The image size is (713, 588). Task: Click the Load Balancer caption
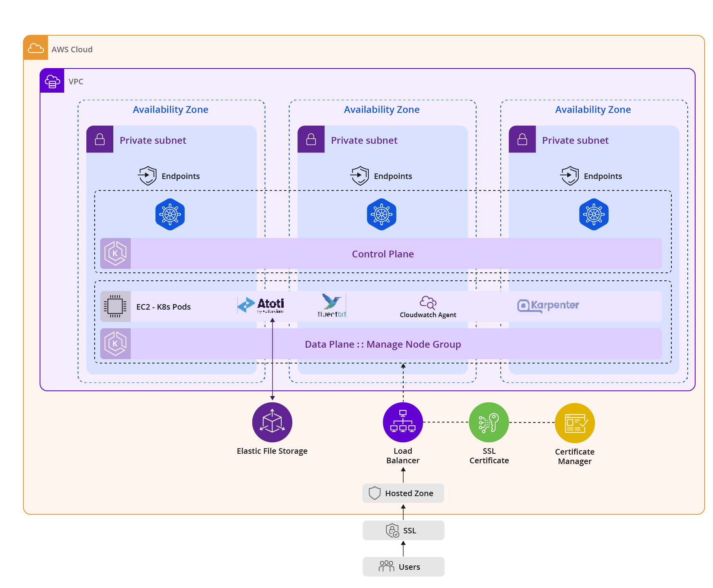coord(403,456)
